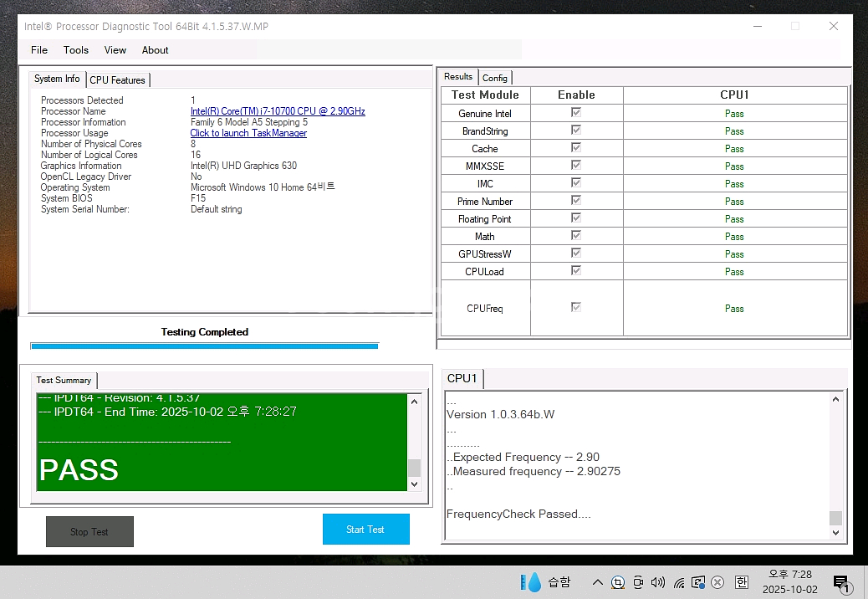Click to launch TaskManager link

(248, 133)
